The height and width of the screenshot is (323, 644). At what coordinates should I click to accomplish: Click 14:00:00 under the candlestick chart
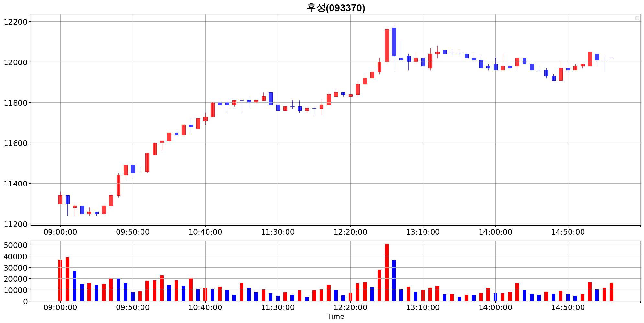(x=495, y=232)
